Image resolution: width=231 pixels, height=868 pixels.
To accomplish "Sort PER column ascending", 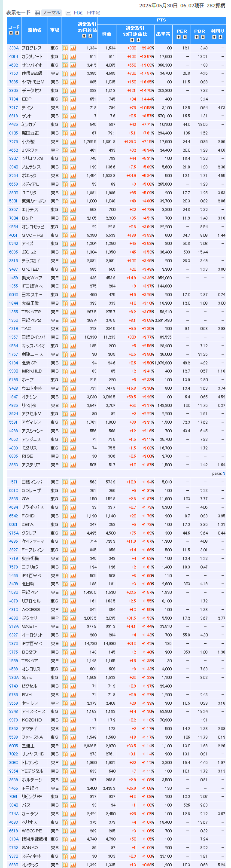I will tap(179, 37).
